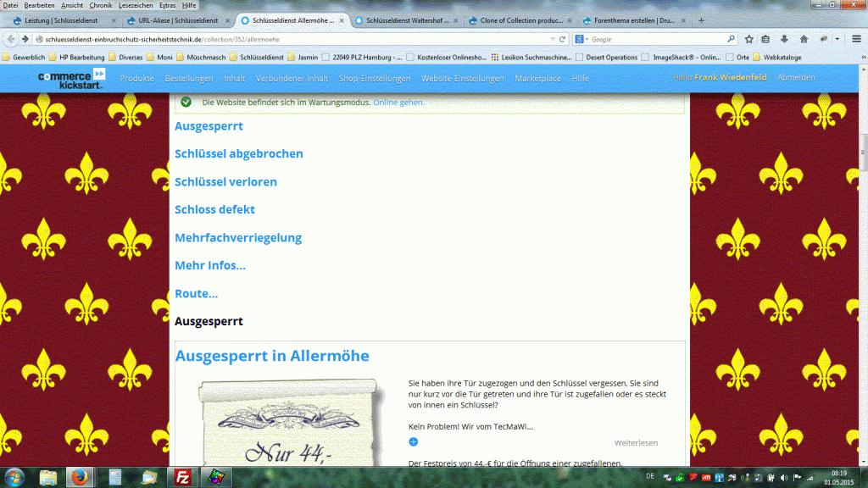
Task: Open the URL bar history dropdown arrow
Action: (x=551, y=39)
